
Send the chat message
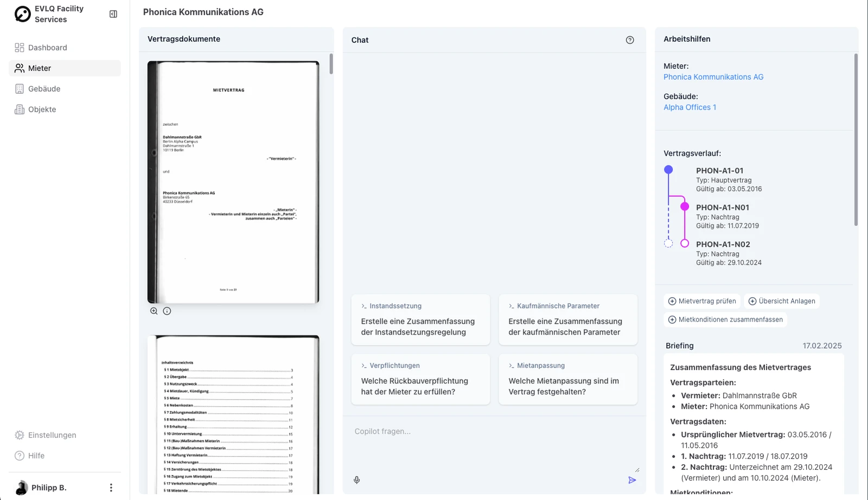coord(632,480)
